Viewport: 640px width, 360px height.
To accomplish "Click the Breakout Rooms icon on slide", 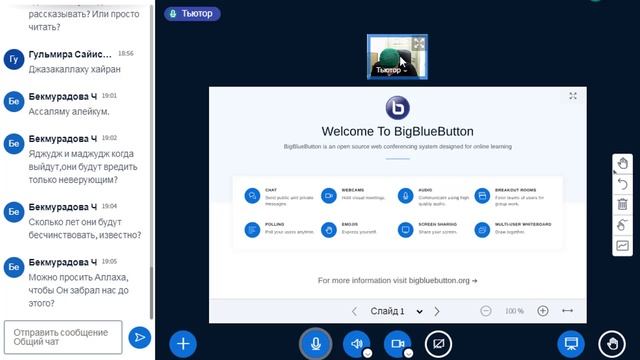I will pyautogui.click(x=482, y=196).
